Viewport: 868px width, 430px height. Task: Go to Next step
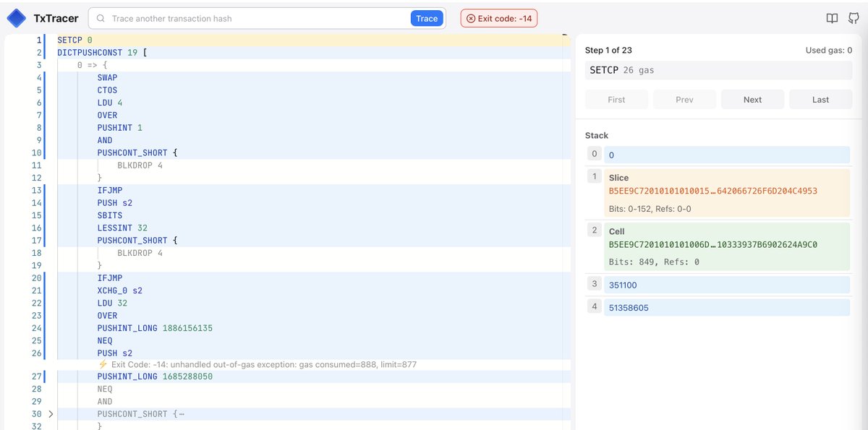[752, 100]
